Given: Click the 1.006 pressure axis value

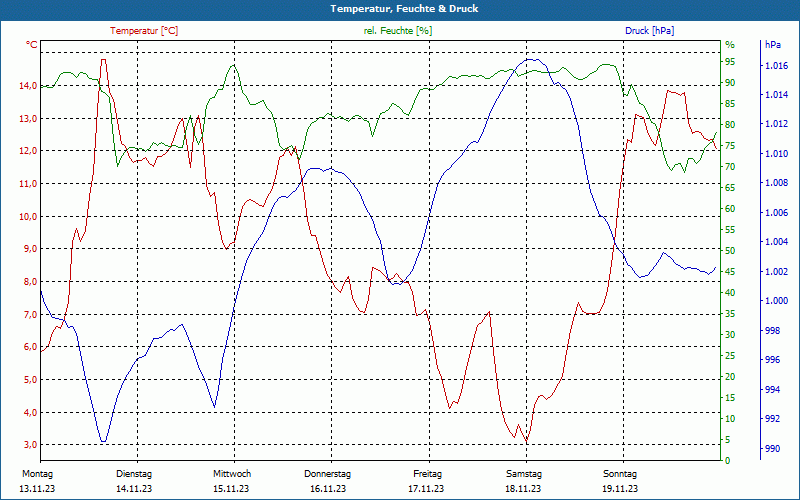Looking at the screenshot, I should click(776, 213).
